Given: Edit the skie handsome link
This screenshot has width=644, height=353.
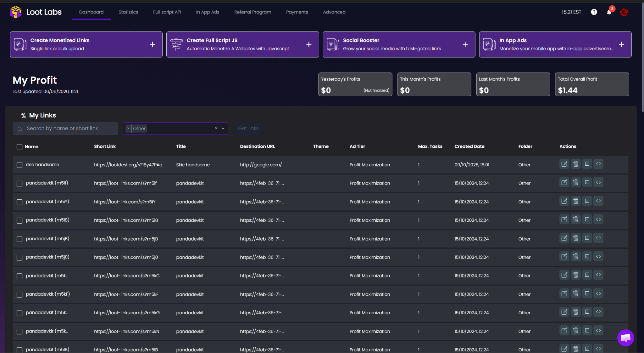Looking at the screenshot, I should (564, 164).
